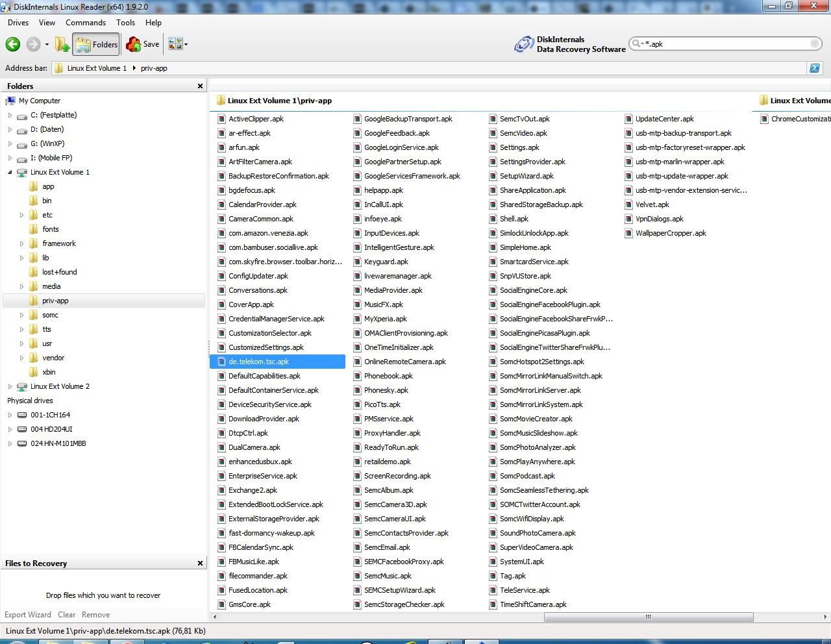The height and width of the screenshot is (644, 831).
Task: Select My Computer in the folder tree
Action: coord(39,101)
